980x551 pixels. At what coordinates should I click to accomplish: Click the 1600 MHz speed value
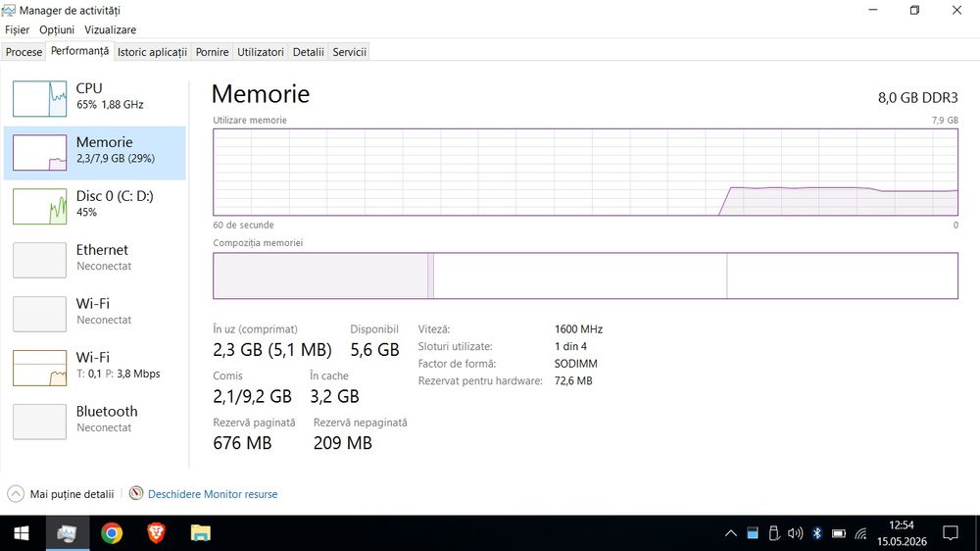tap(578, 329)
